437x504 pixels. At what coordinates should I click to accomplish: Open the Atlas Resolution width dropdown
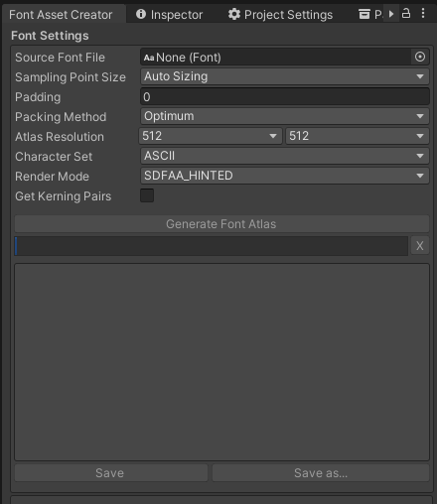tap(211, 136)
